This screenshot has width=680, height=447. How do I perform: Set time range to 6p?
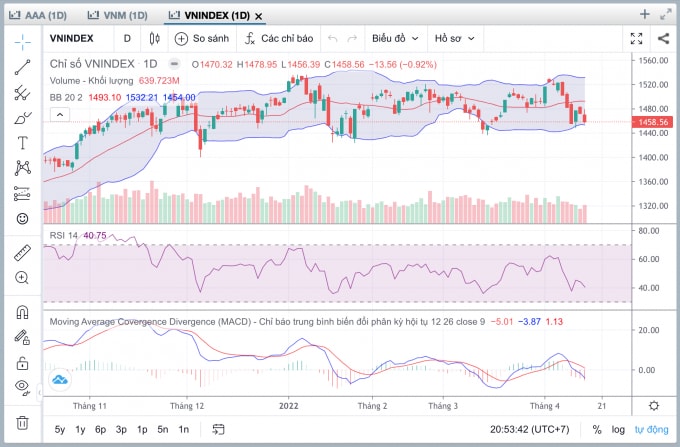tap(101, 429)
